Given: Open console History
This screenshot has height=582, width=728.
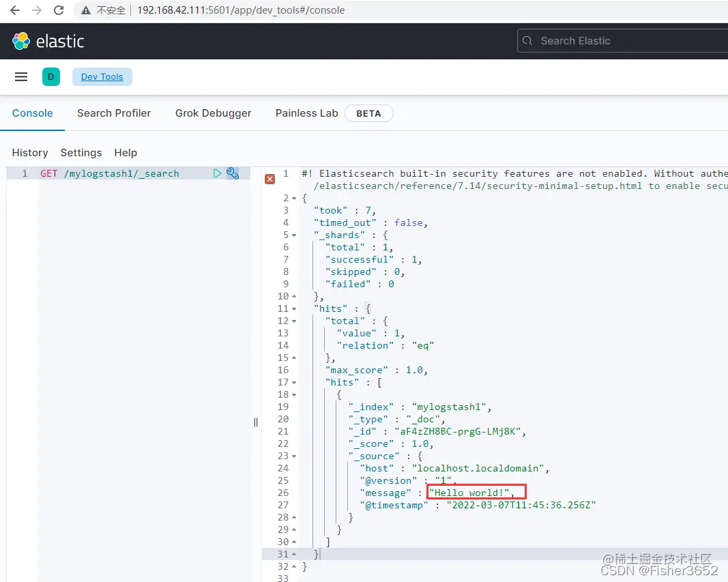Looking at the screenshot, I should click(30, 153).
